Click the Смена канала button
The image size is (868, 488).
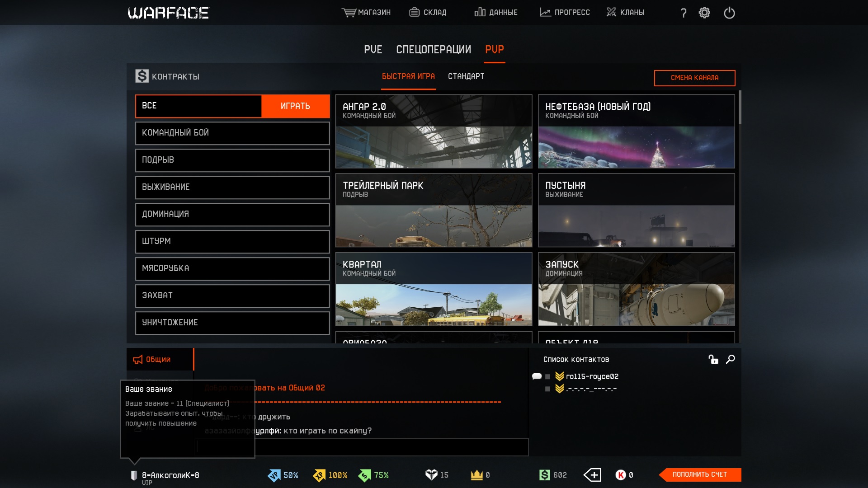(x=694, y=78)
